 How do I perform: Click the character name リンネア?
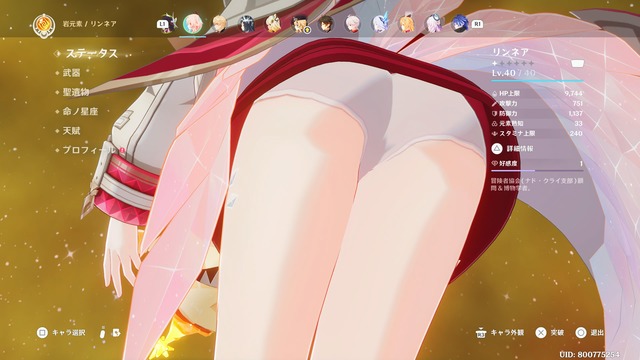[x=510, y=52]
